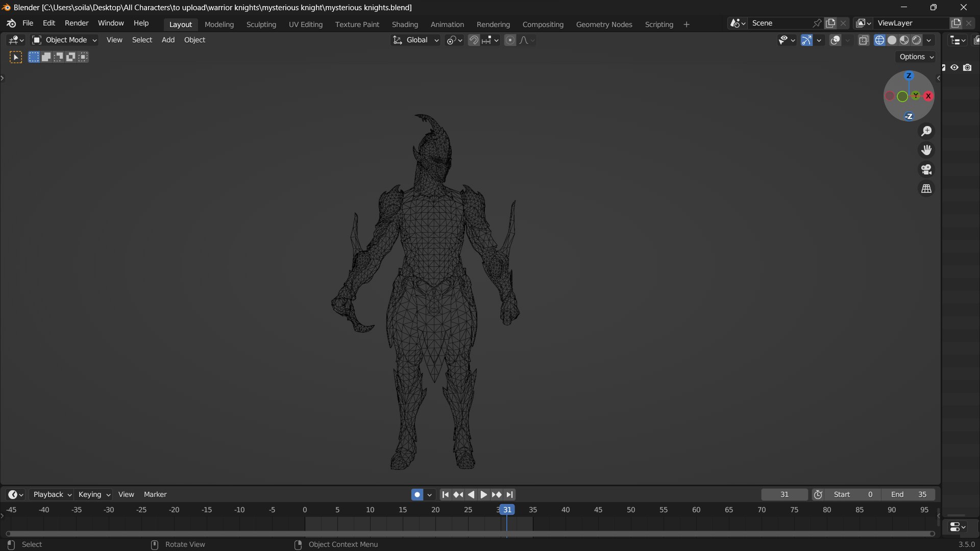Image resolution: width=980 pixels, height=551 pixels.
Task: Toggle camera view icon
Action: coord(926,169)
